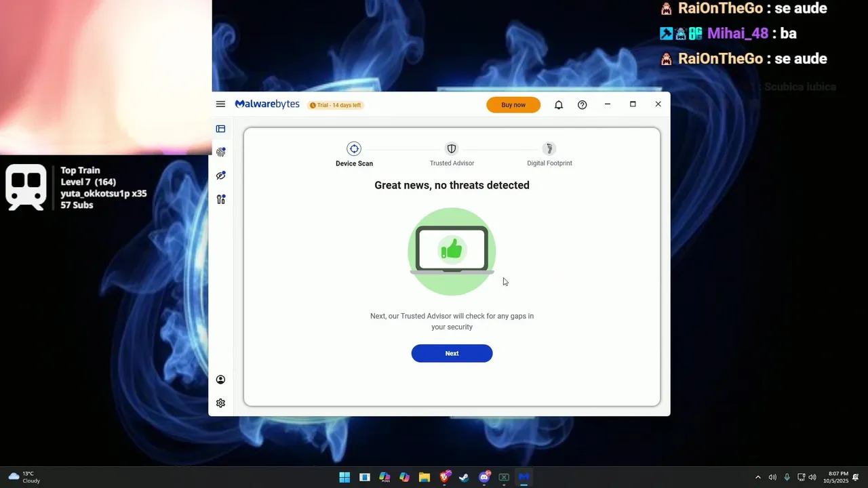This screenshot has height=488, width=868.
Task: Open the Malwarebytes settings gear
Action: [220, 403]
